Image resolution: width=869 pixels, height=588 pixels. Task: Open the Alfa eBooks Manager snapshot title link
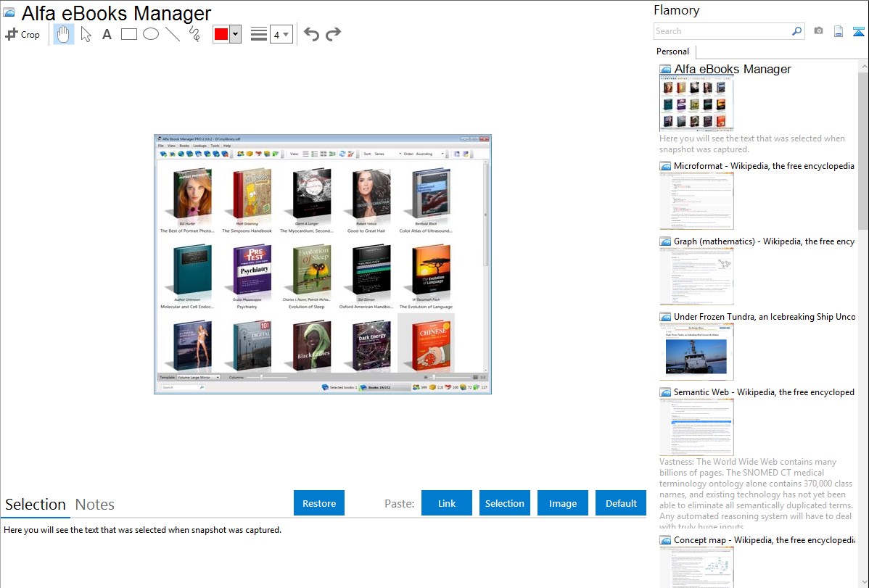point(733,70)
